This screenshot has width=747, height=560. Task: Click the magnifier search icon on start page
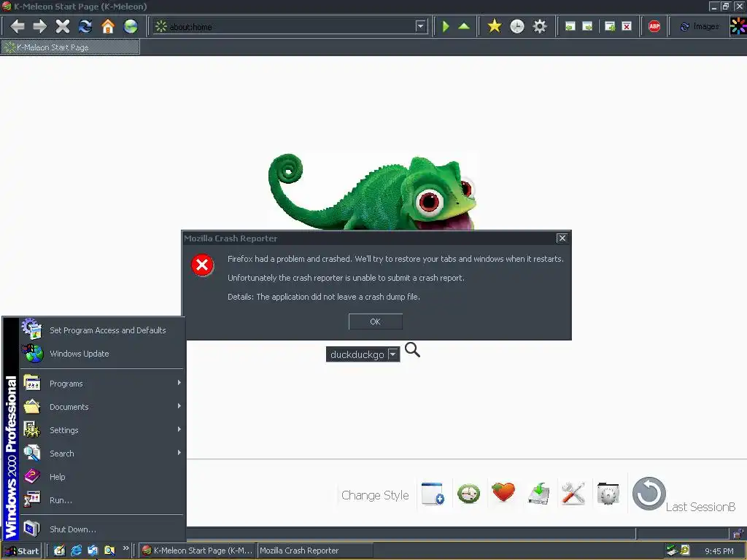click(413, 350)
